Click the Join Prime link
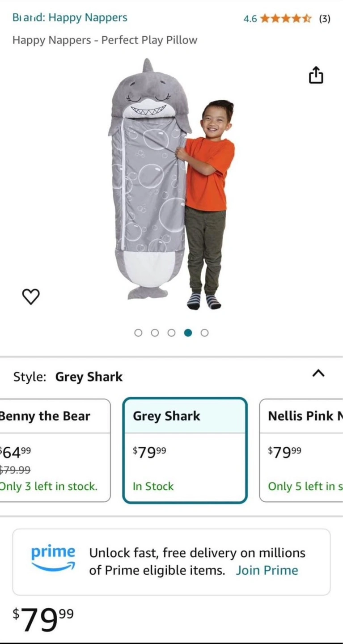This screenshot has width=343, height=644. (267, 571)
